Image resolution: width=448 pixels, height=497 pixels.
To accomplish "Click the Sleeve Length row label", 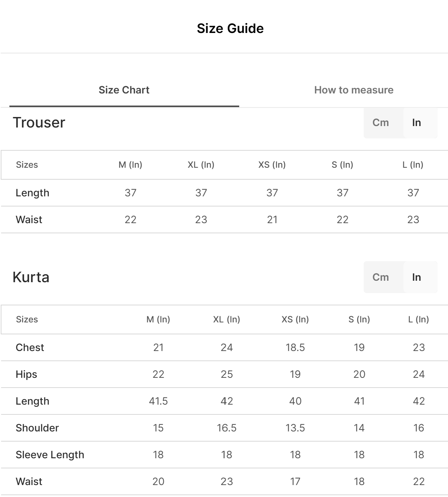I will tap(50, 455).
